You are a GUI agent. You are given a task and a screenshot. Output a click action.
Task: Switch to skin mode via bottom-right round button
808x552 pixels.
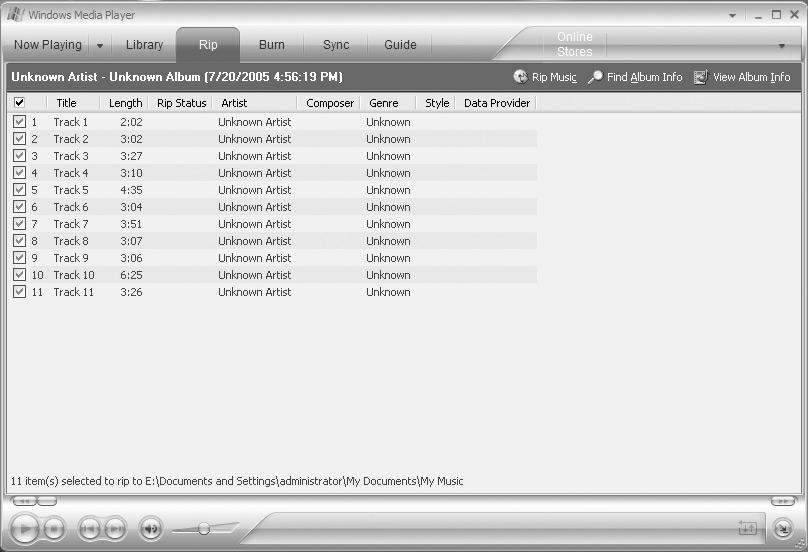click(x=783, y=529)
